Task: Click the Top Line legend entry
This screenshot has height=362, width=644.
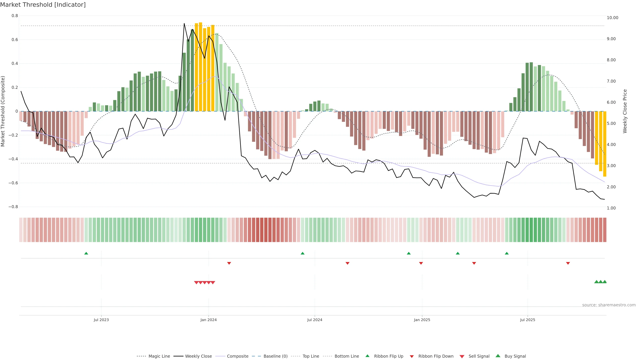Action: point(311,356)
